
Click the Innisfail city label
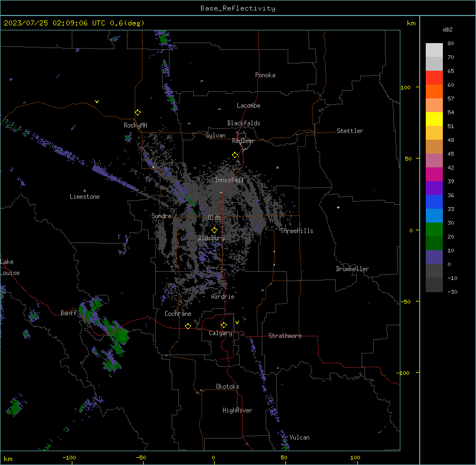coord(229,180)
